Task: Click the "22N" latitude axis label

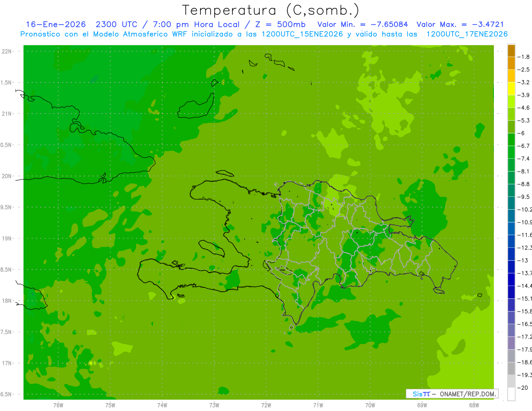Action: [7, 51]
